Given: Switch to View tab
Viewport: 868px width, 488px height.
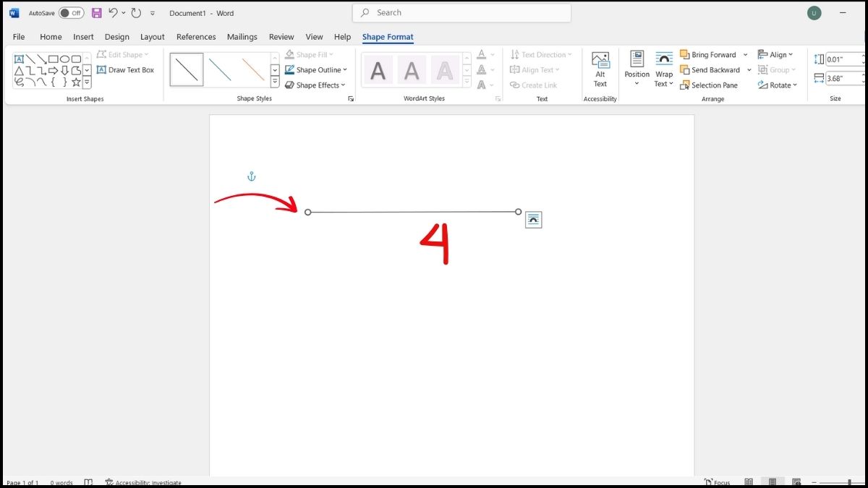Looking at the screenshot, I should (314, 37).
